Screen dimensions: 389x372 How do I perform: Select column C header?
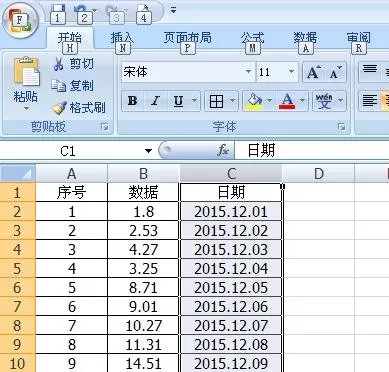(231, 173)
